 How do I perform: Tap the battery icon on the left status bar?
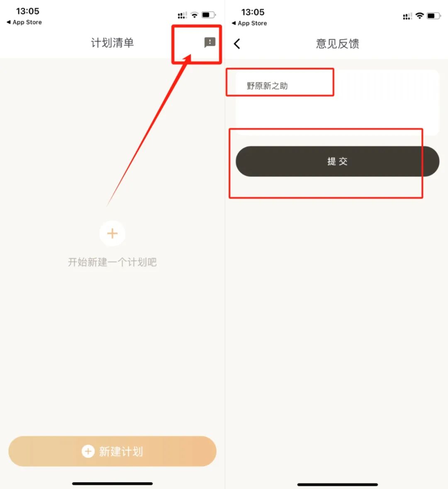coord(208,15)
